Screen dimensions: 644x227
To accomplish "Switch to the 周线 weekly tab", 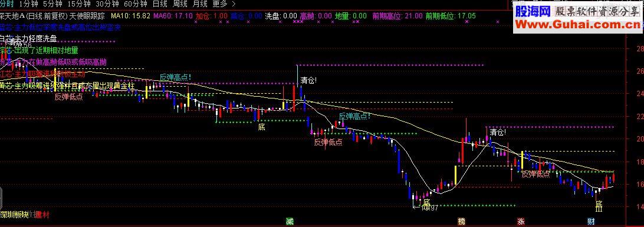I will coord(180,4).
